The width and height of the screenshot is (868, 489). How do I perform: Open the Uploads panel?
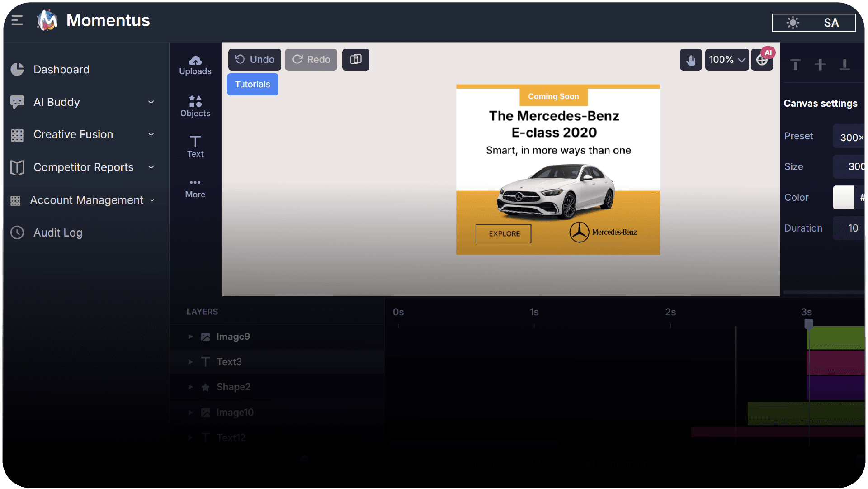195,65
